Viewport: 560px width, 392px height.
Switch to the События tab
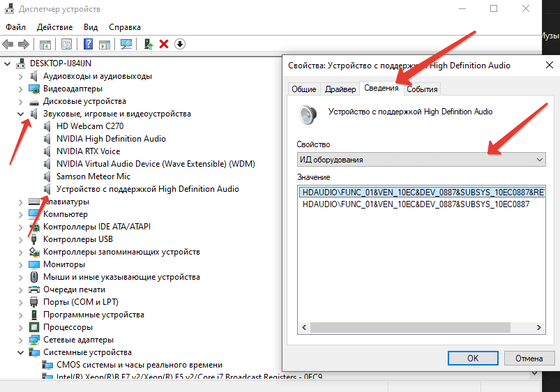pyautogui.click(x=422, y=89)
